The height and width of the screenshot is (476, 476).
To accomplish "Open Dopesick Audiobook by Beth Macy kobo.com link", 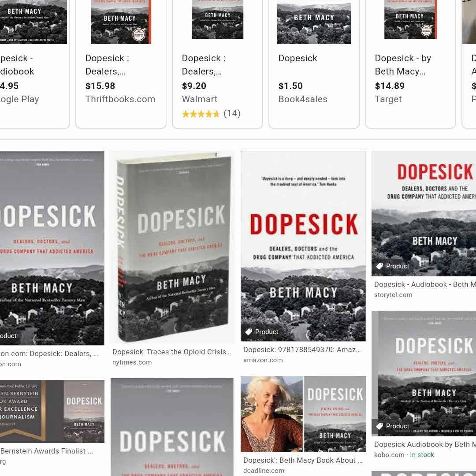I will [425, 444].
